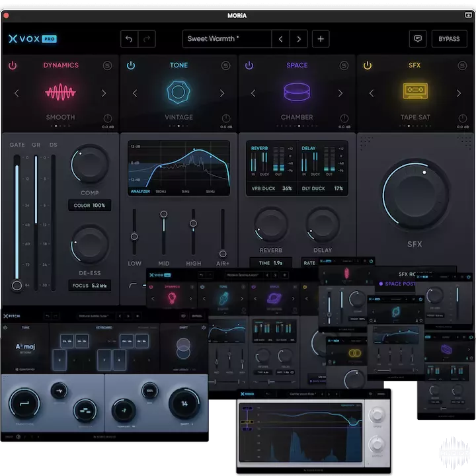Solo the SFX module with S button
476x476 pixels.
pos(462,65)
